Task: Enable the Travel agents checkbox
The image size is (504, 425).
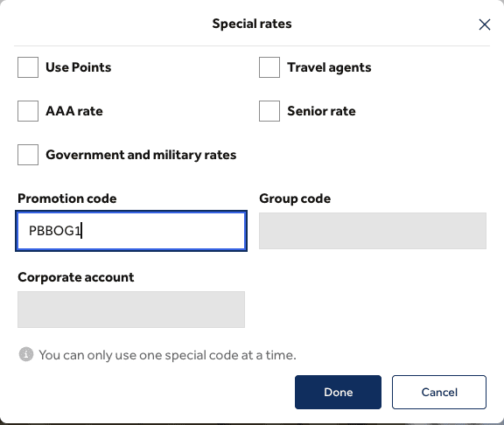Action: (x=269, y=67)
